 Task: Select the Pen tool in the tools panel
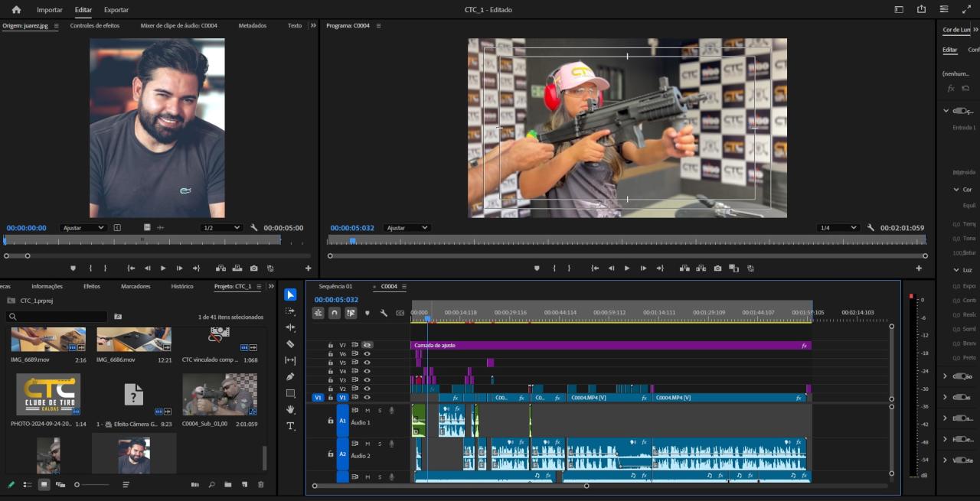click(x=290, y=376)
